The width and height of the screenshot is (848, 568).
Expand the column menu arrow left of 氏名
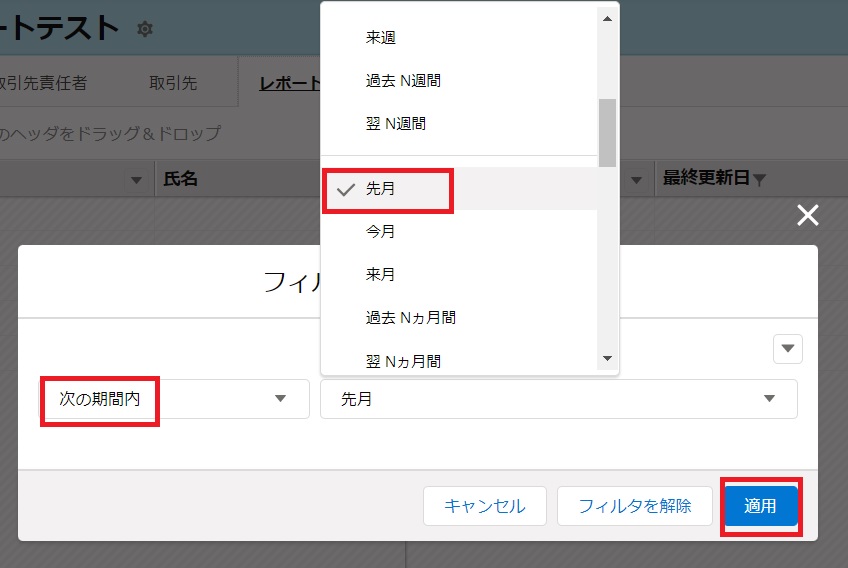pyautogui.click(x=136, y=180)
